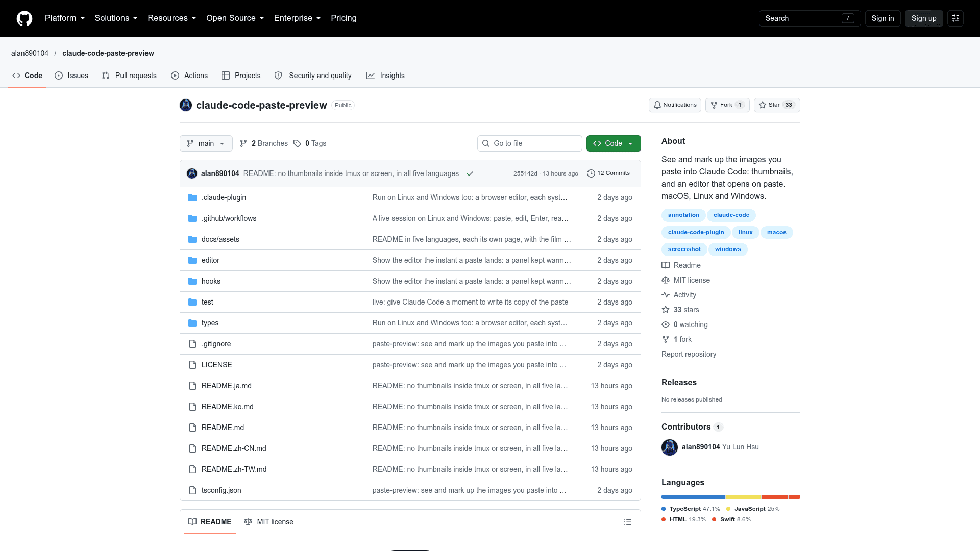Expand the Platform menu

click(65, 18)
